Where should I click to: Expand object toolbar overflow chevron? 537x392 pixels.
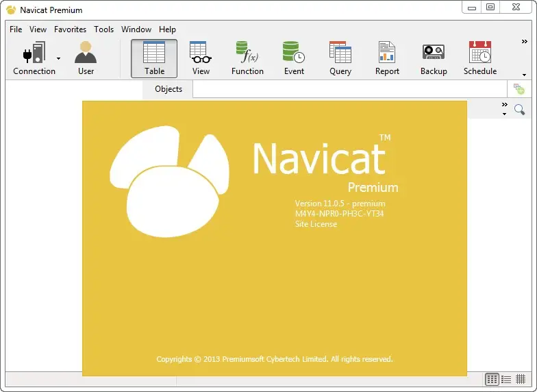coord(504,104)
